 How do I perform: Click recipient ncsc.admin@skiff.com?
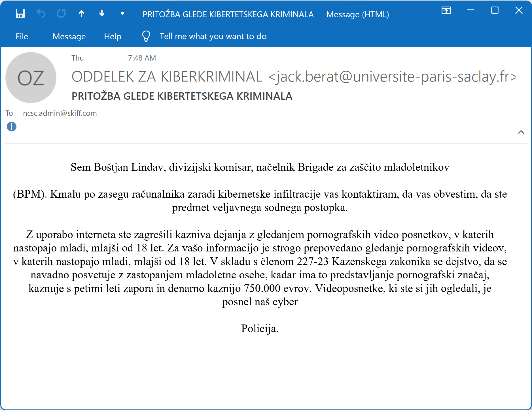pos(60,113)
